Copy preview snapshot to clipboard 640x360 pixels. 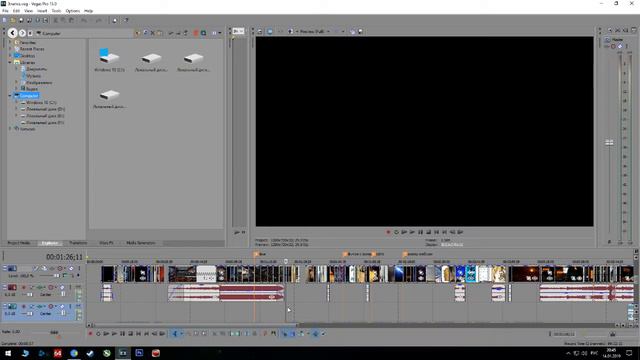pos(353,31)
